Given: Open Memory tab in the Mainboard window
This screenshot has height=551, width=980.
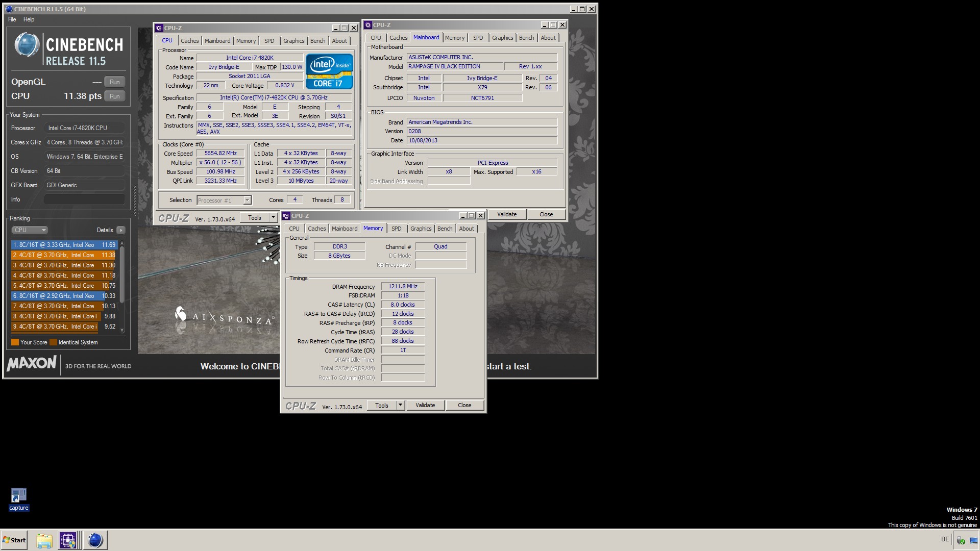Looking at the screenshot, I should click(x=455, y=38).
